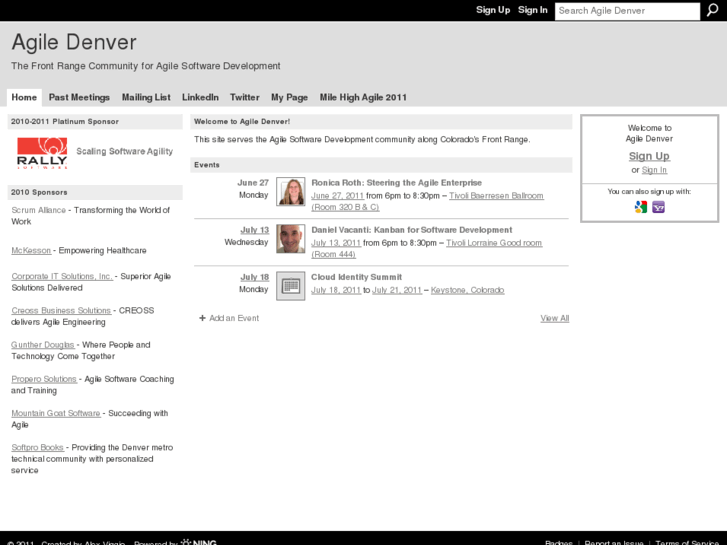Screen dimensions: 727x545
Task: Open the McKesson sponsor link
Action: coord(31,250)
